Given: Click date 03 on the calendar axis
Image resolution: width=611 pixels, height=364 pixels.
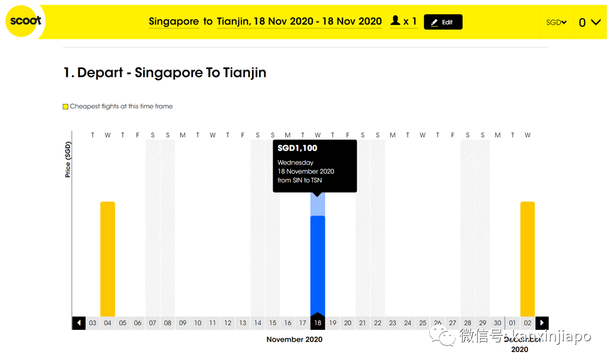Looking at the screenshot, I should pyautogui.click(x=93, y=323).
